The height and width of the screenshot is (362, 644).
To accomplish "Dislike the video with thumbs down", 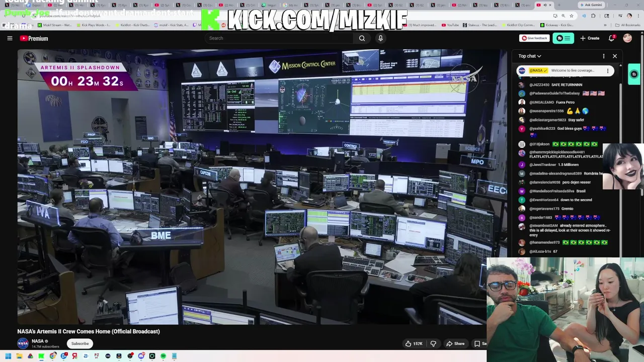I will click(x=433, y=344).
